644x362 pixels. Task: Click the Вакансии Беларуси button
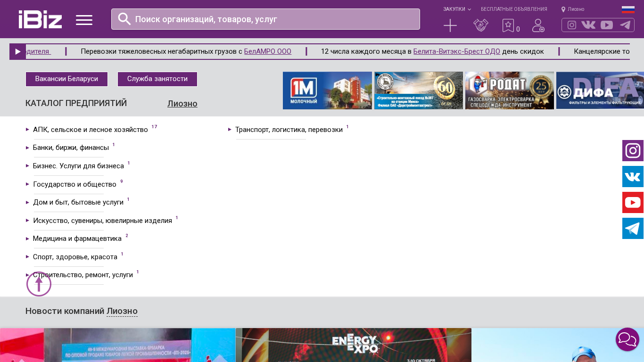pos(66,79)
